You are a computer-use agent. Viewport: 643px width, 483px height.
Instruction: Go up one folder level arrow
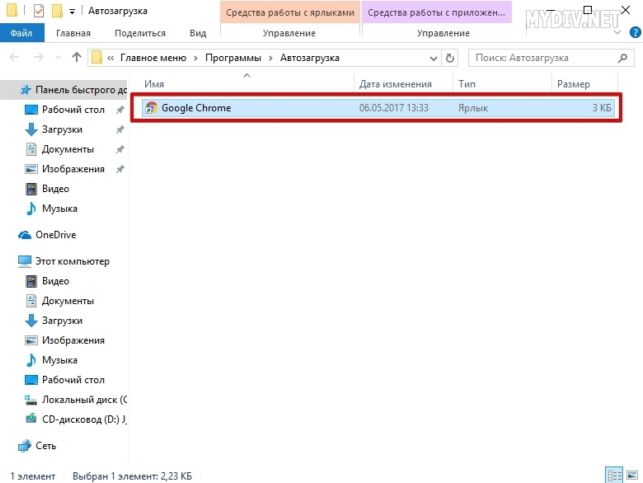point(77,57)
